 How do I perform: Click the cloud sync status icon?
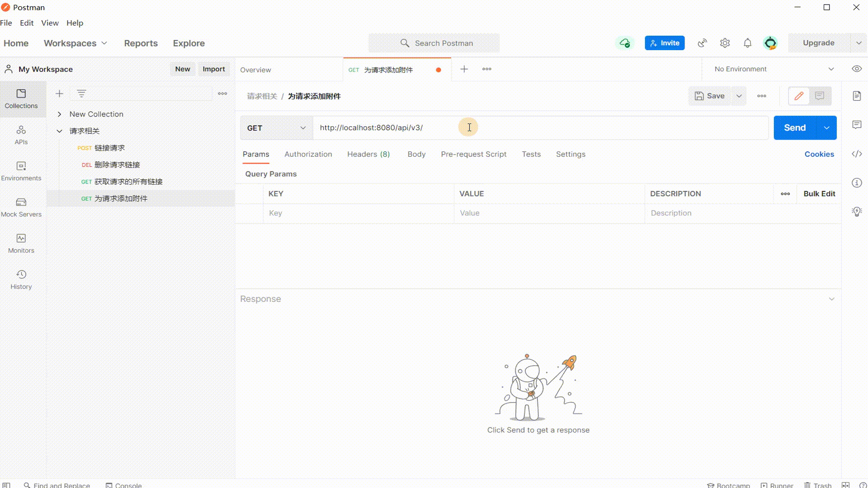(x=625, y=43)
